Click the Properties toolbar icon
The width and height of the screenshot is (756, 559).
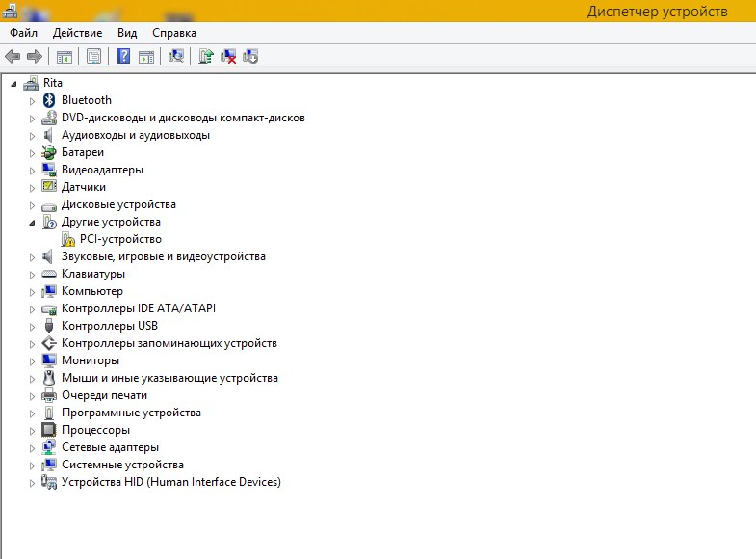click(x=93, y=57)
